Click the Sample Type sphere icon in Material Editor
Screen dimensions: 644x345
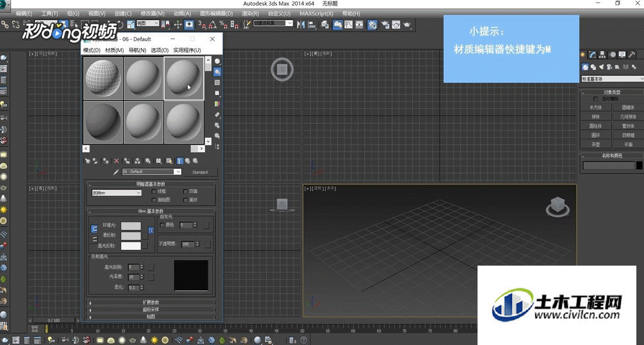217,61
